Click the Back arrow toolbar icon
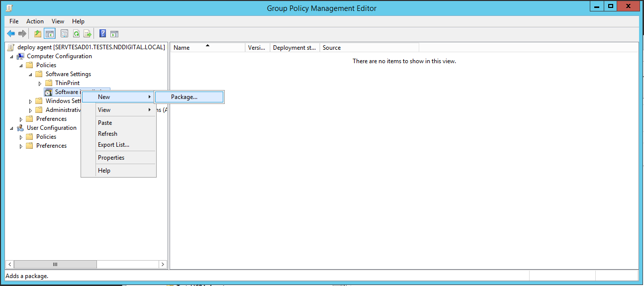The width and height of the screenshot is (644, 286). click(x=11, y=34)
